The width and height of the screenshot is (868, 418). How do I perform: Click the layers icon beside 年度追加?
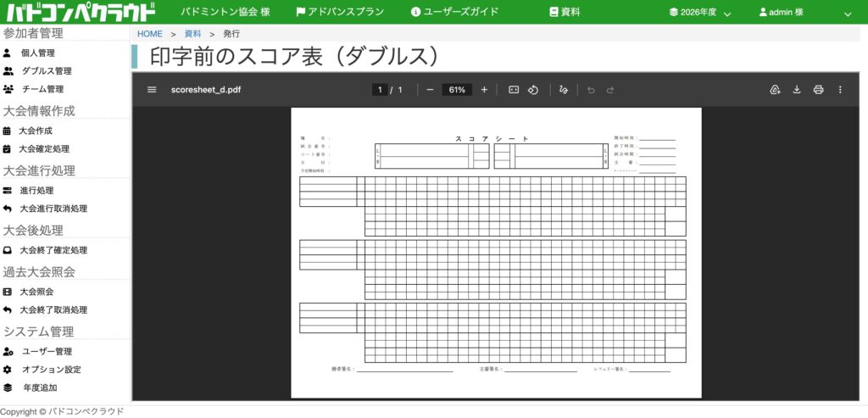coord(7,387)
